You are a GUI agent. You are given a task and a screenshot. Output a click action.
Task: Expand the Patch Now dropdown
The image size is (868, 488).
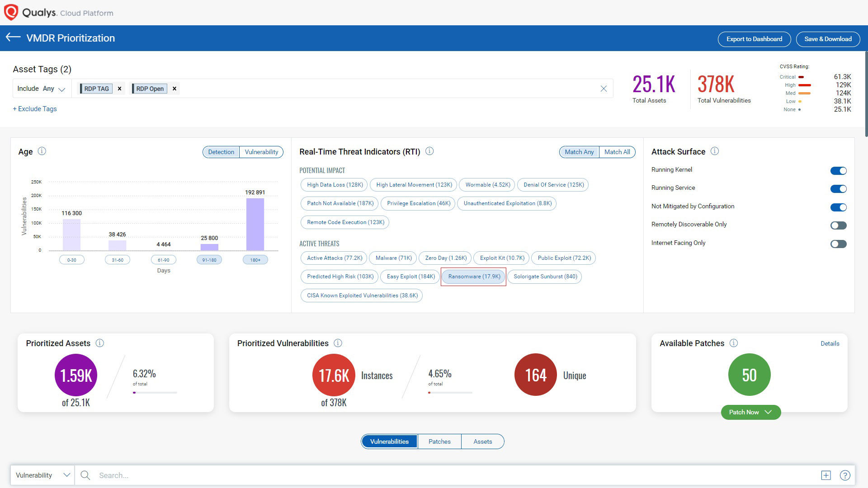pyautogui.click(x=750, y=412)
